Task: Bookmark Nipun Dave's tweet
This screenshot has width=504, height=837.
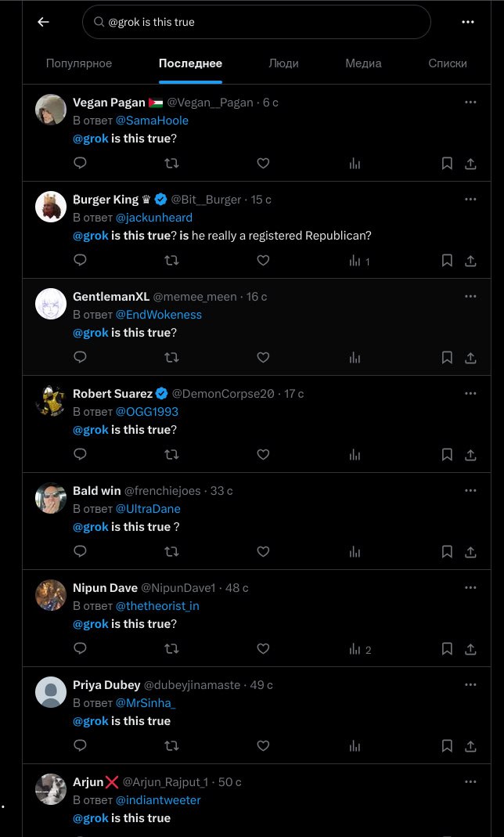Action: coord(447,648)
